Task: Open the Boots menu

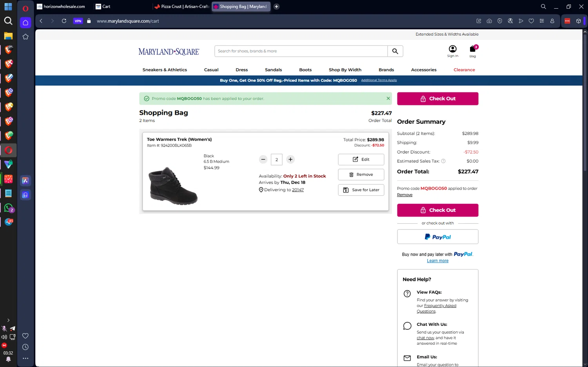Action: [305, 70]
